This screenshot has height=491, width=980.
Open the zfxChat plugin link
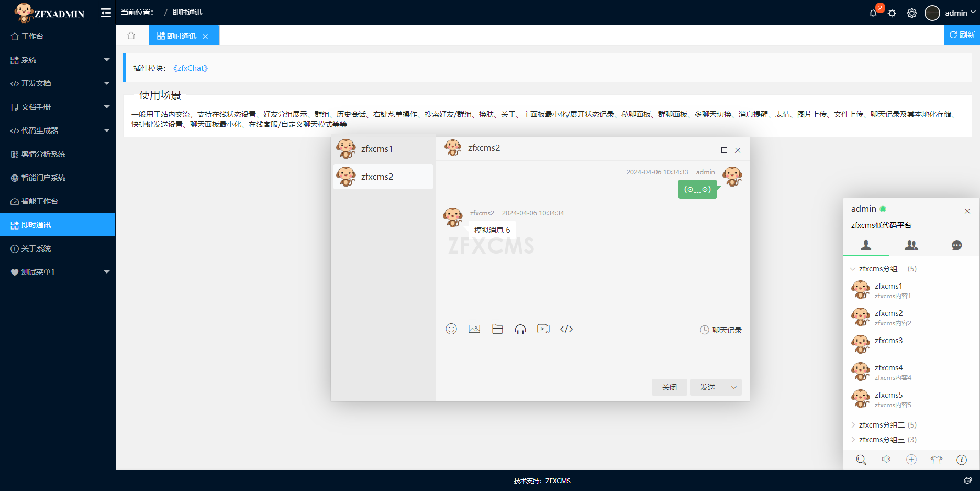191,68
